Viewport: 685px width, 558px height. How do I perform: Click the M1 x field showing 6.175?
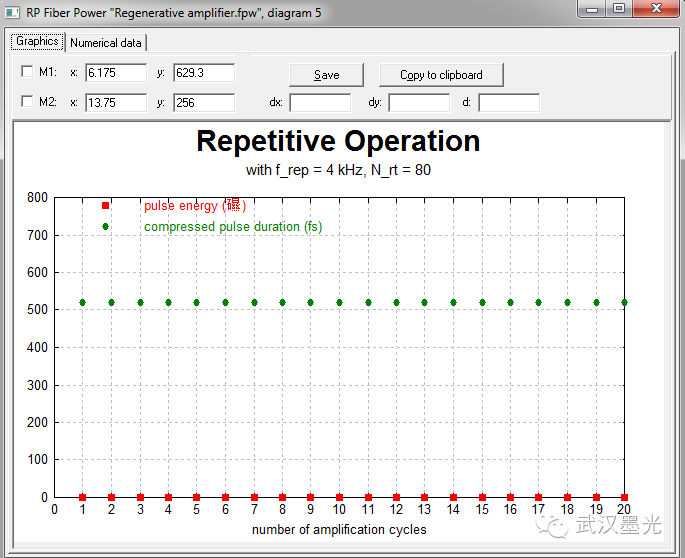coord(116,73)
